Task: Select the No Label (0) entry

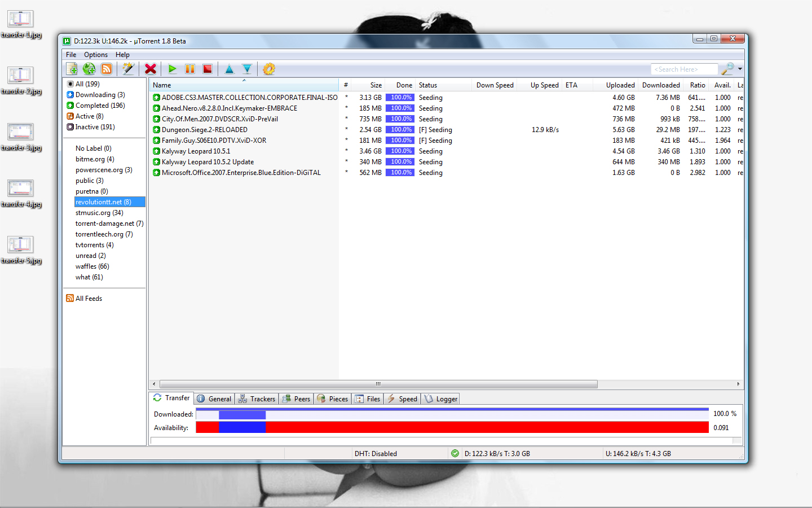Action: pyautogui.click(x=94, y=148)
